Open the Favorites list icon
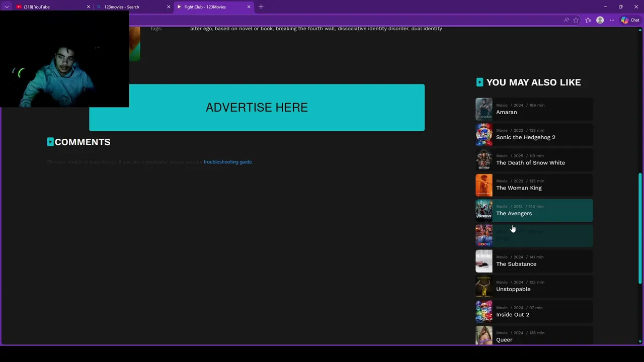644x362 pixels. point(588,20)
